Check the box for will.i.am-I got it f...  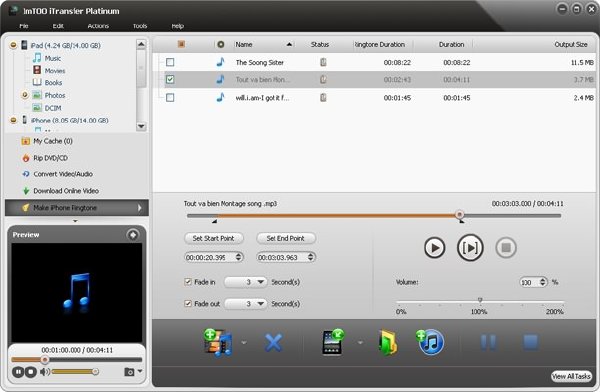[170, 98]
